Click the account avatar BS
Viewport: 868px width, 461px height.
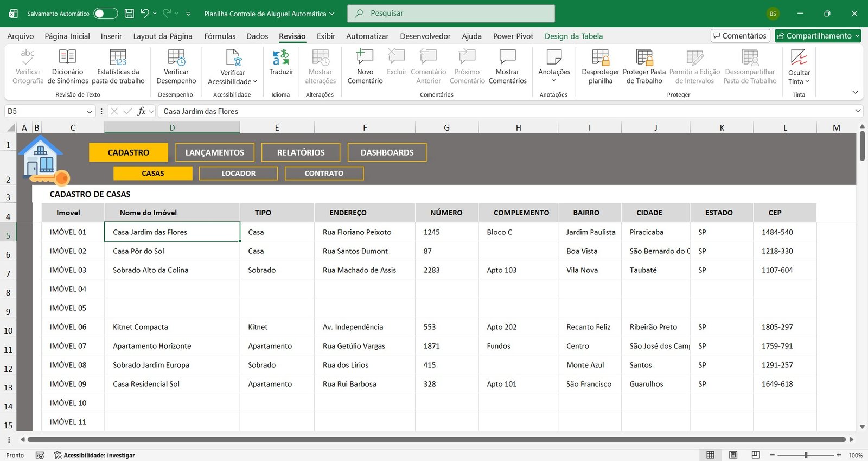tap(773, 14)
